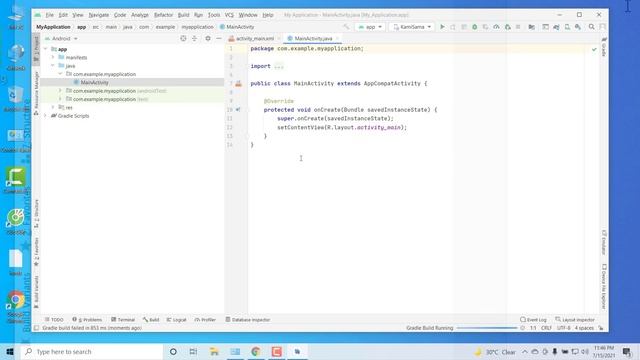Toggle the Structure tool window
This screenshot has width=640, height=360.
[x=36, y=213]
